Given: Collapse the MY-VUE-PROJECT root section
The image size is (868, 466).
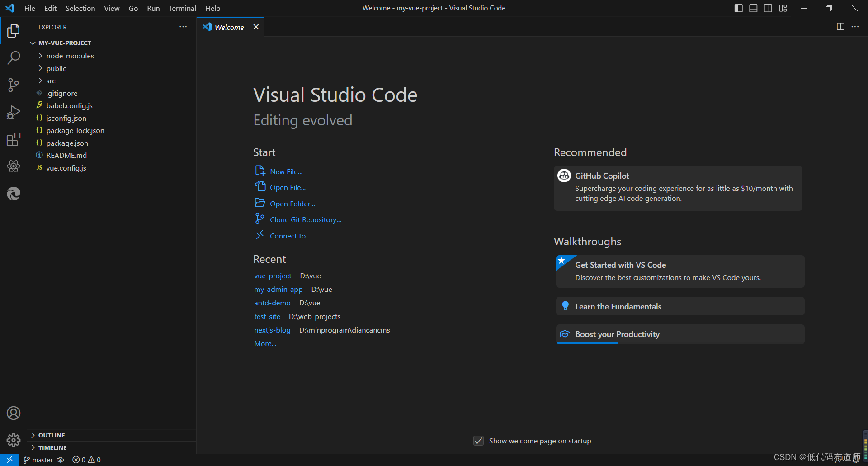Looking at the screenshot, I should click(112, 43).
